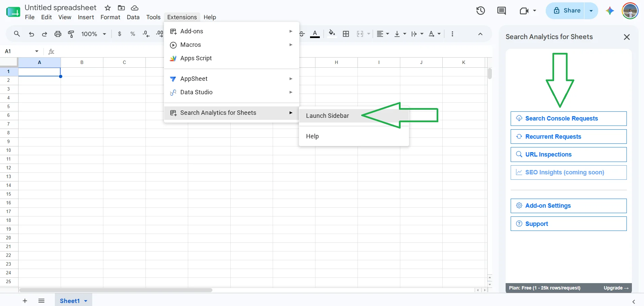Open the Data menu
This screenshot has width=644, height=306.
pyautogui.click(x=133, y=17)
